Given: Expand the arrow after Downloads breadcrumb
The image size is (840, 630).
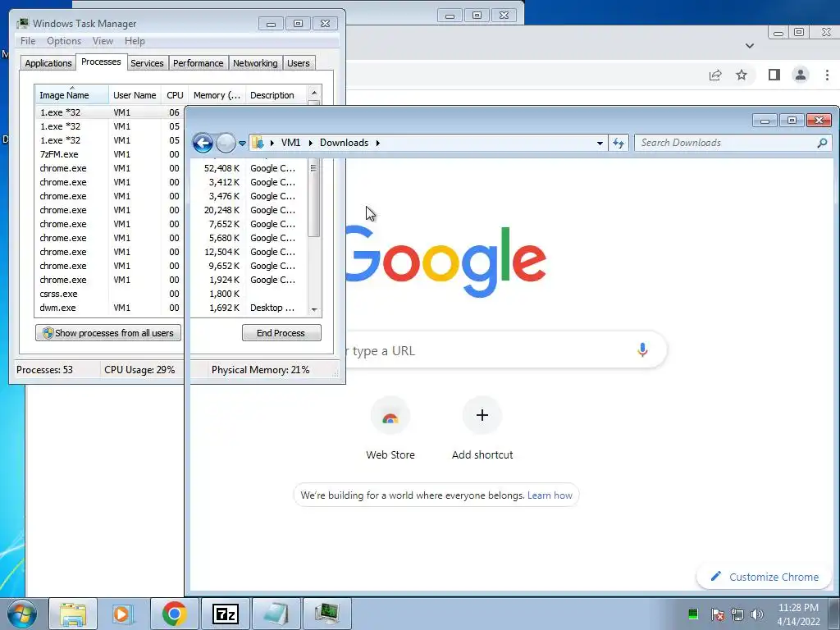Looking at the screenshot, I should (377, 143).
